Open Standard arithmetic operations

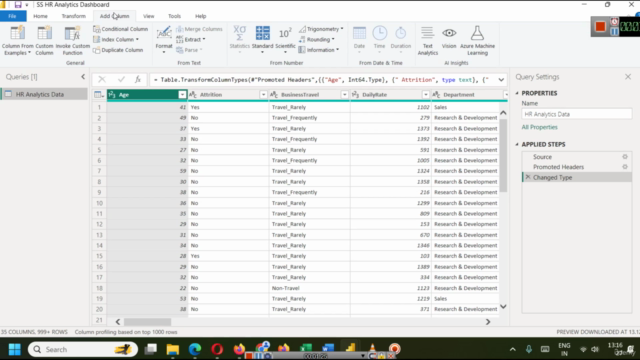pyautogui.click(x=262, y=39)
